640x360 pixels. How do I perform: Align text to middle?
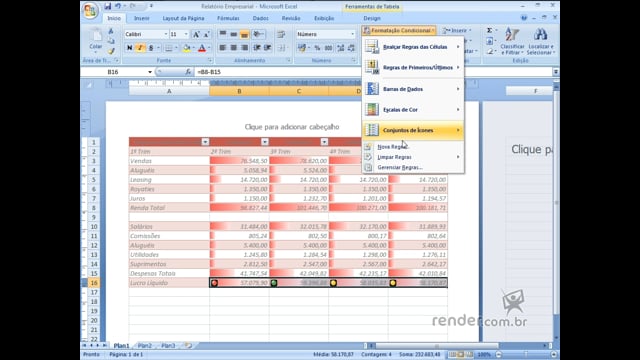(x=233, y=34)
